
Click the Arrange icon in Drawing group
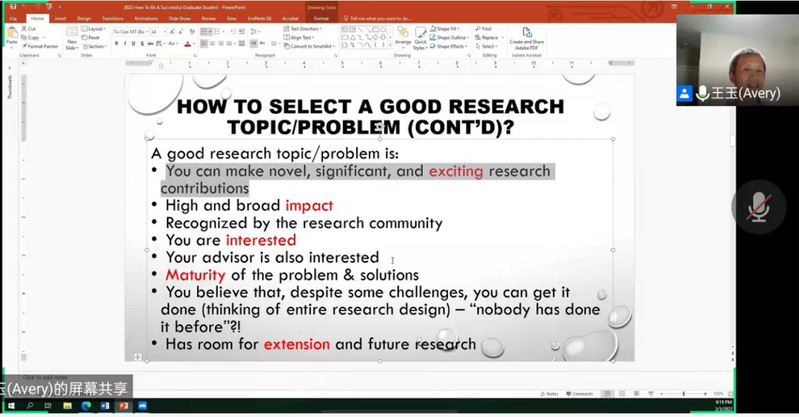click(x=403, y=40)
